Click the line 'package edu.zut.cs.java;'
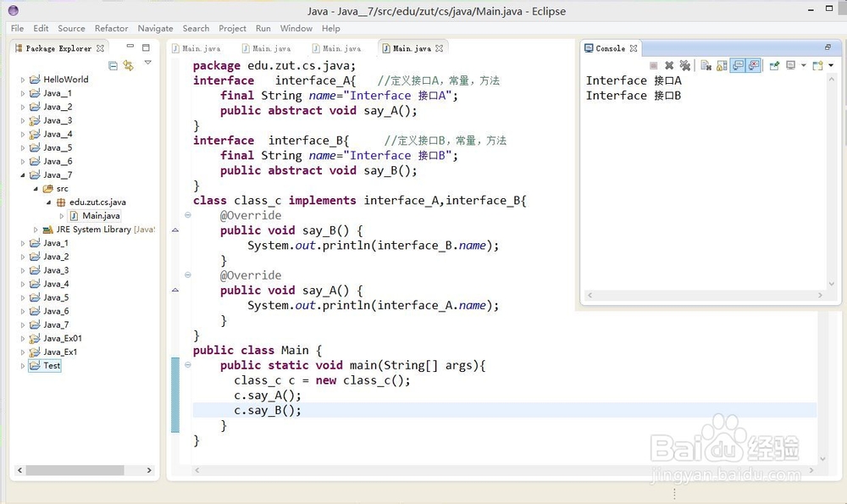The width and height of the screenshot is (847, 504). point(274,66)
